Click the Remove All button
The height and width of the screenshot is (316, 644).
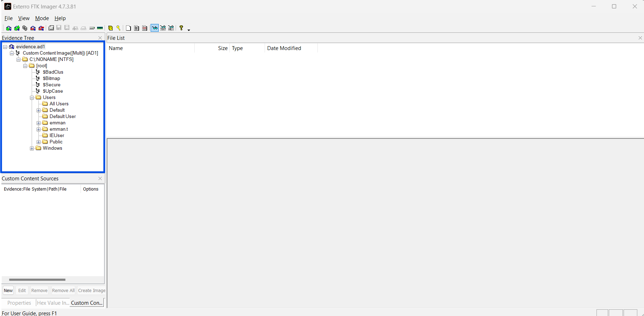(x=63, y=291)
